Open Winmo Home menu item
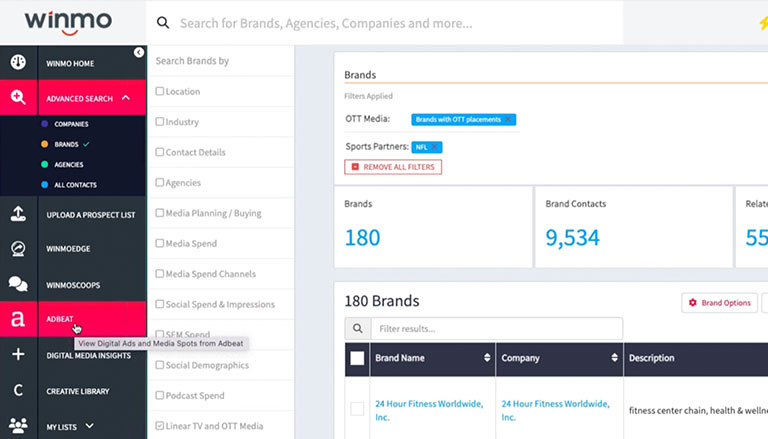The height and width of the screenshot is (439, 768). 71,64
